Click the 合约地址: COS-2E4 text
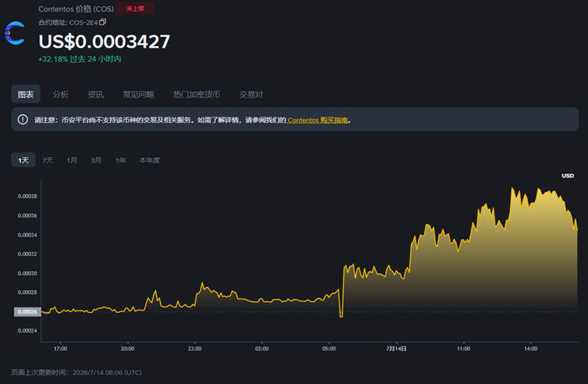This screenshot has width=588, height=384. (68, 23)
